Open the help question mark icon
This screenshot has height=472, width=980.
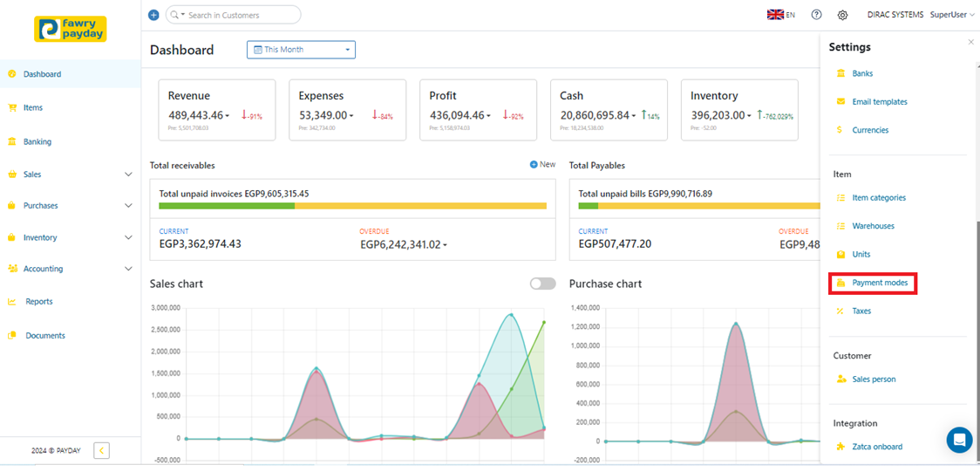[816, 15]
